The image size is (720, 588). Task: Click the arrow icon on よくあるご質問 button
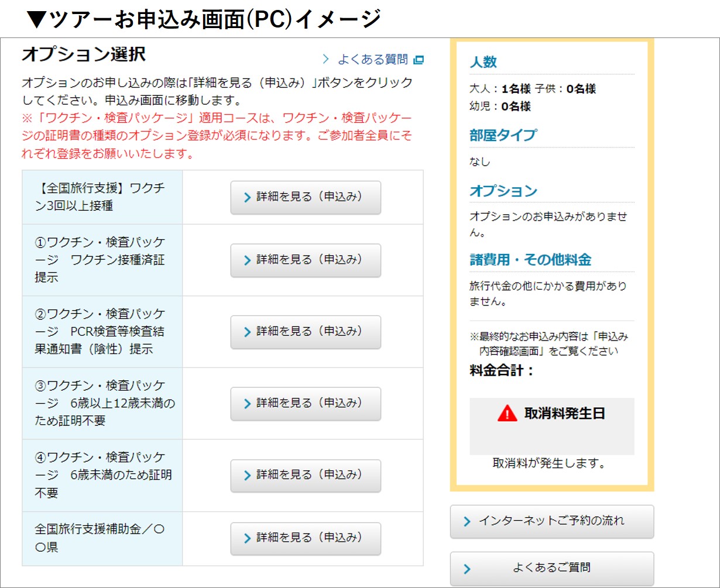[x=467, y=569]
